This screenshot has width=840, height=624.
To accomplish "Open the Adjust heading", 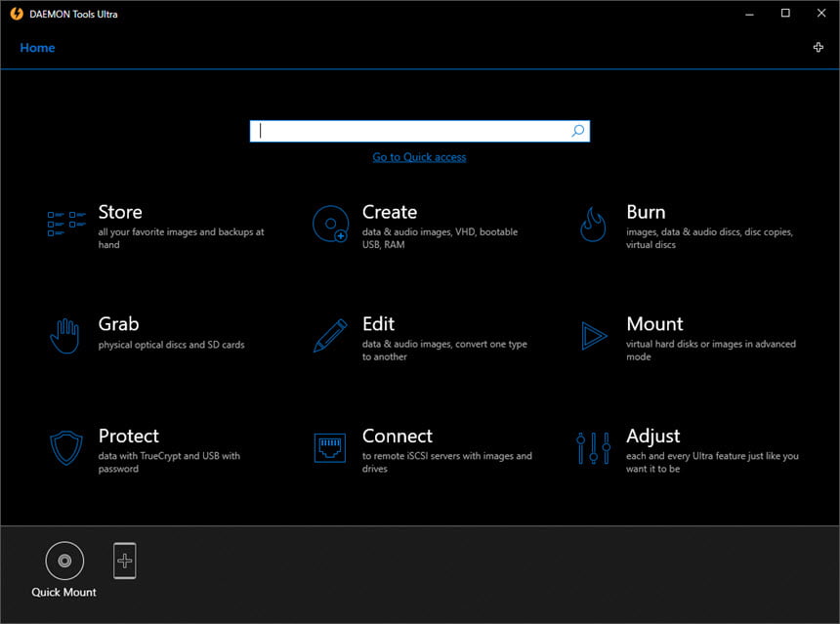I will (653, 436).
